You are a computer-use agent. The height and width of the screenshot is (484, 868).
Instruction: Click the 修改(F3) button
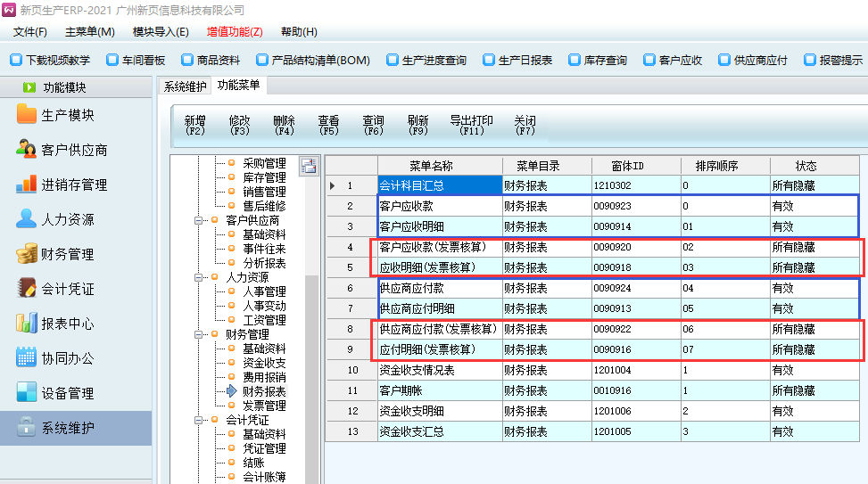[240, 125]
